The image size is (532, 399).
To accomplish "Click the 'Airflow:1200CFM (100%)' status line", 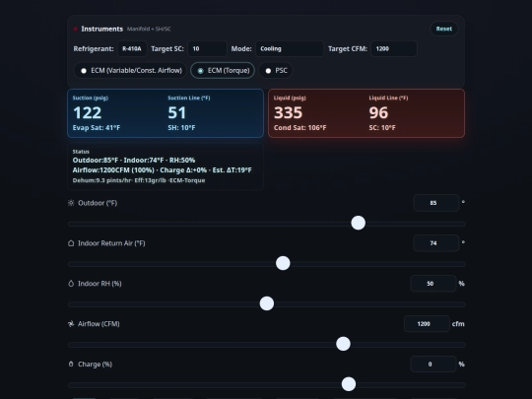I will coord(163,170).
